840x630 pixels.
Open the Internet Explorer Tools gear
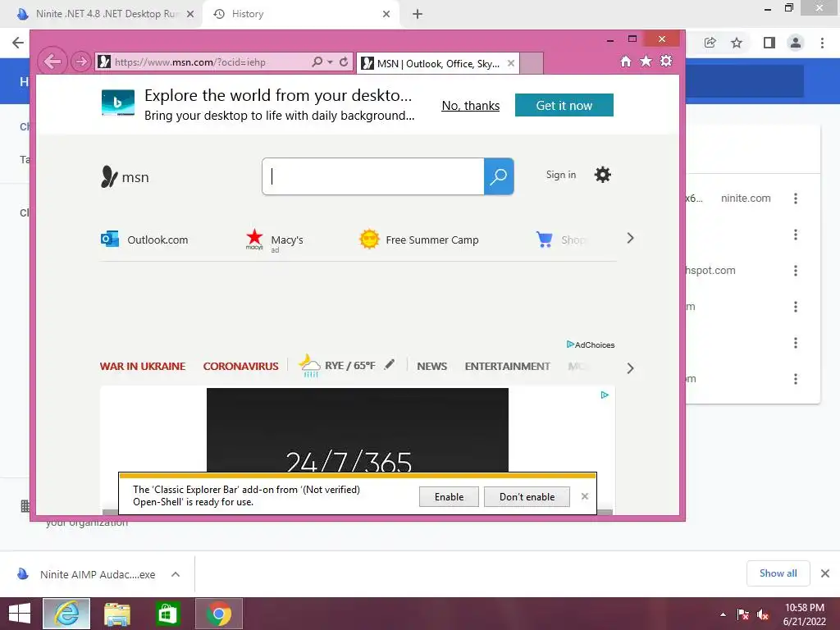(666, 61)
